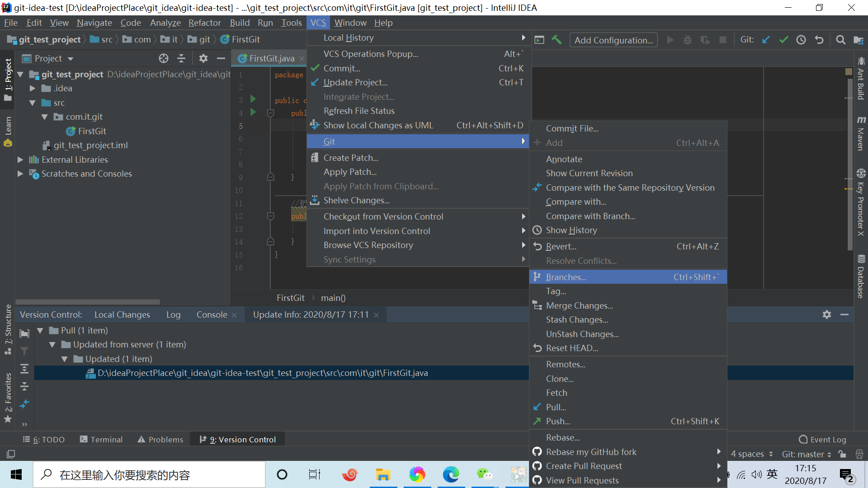Collapse the com.it.git package node
Viewport: 868px width, 488px height.
tap(44, 117)
